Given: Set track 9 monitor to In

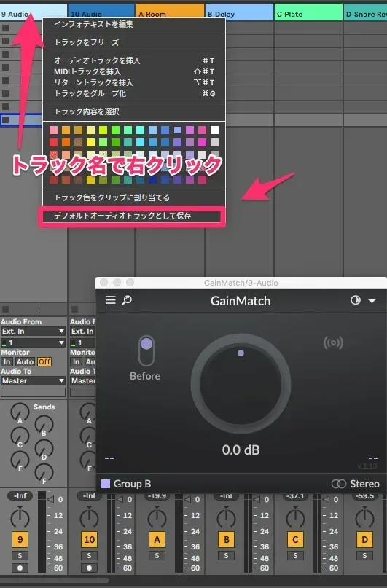Looking at the screenshot, I should [7, 362].
